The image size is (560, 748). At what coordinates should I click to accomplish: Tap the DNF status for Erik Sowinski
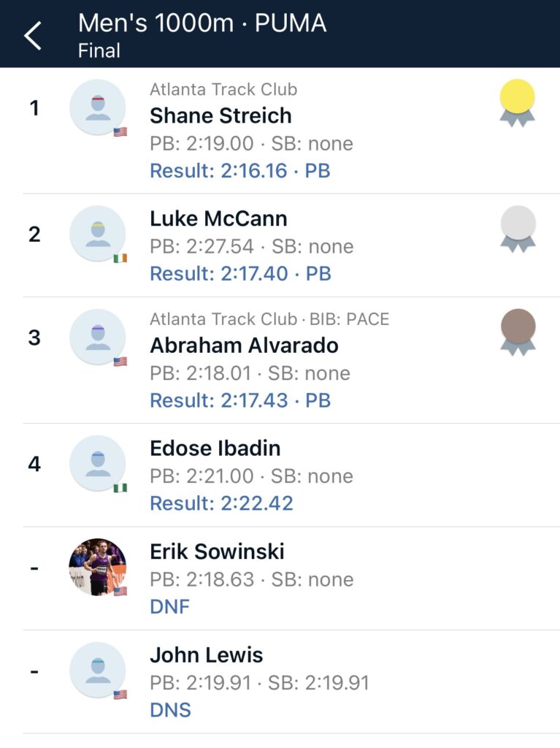(170, 607)
